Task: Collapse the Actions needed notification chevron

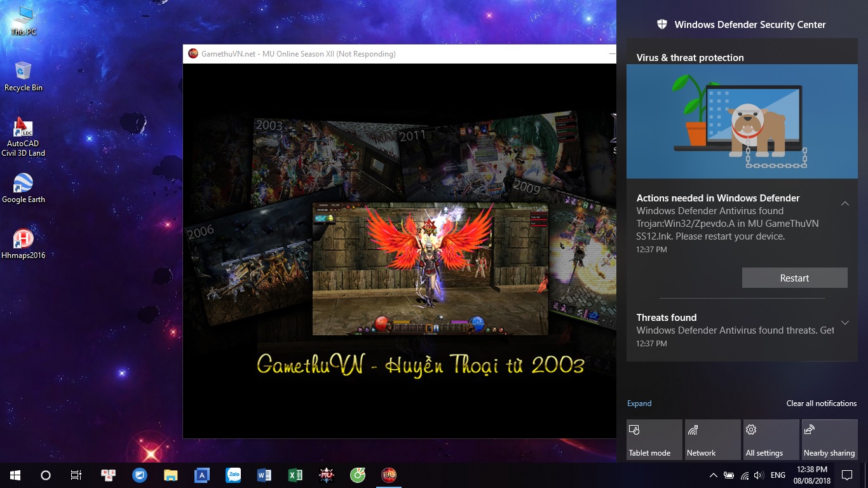Action: point(845,203)
